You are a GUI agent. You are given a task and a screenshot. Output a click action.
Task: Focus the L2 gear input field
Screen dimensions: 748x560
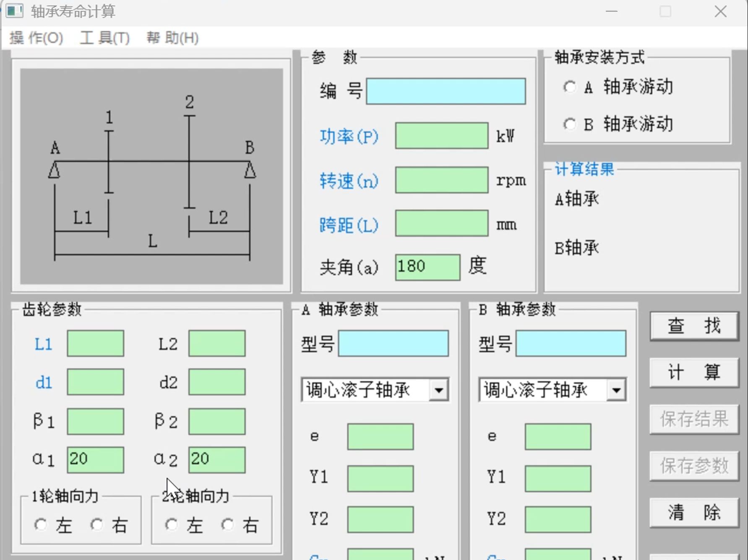tap(217, 343)
